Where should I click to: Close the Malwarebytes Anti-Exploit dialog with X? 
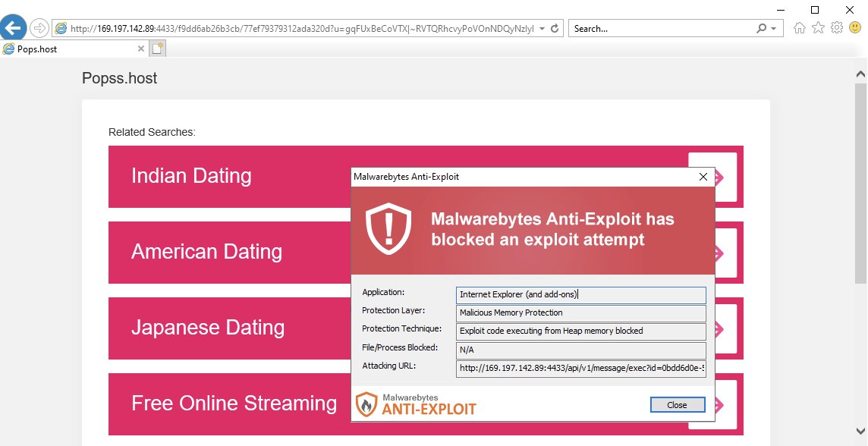[x=703, y=177]
